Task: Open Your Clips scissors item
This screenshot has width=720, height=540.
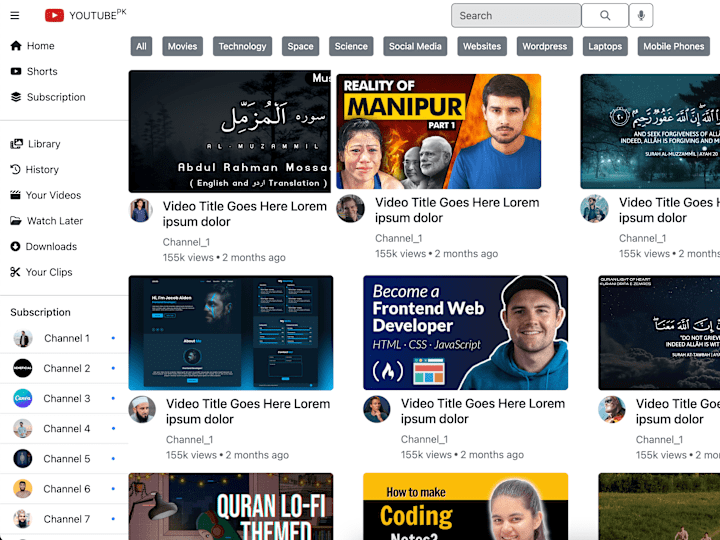Action: pyautogui.click(x=41, y=272)
